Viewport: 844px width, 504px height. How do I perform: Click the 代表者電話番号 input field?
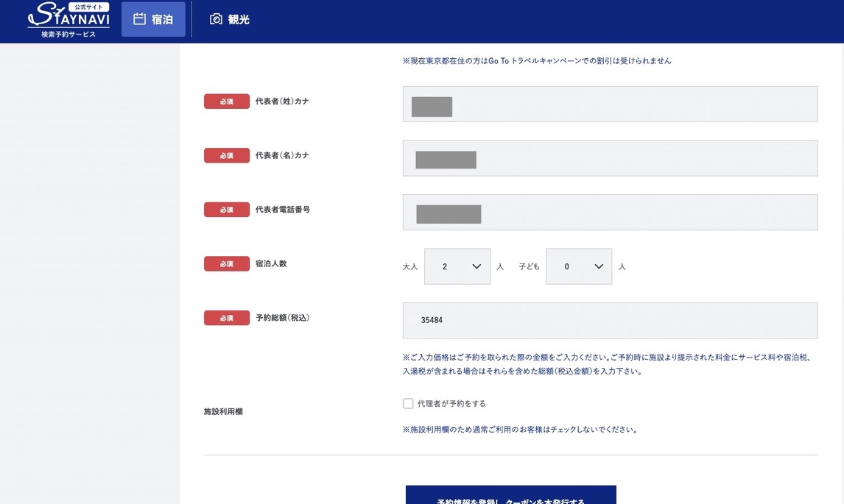610,212
